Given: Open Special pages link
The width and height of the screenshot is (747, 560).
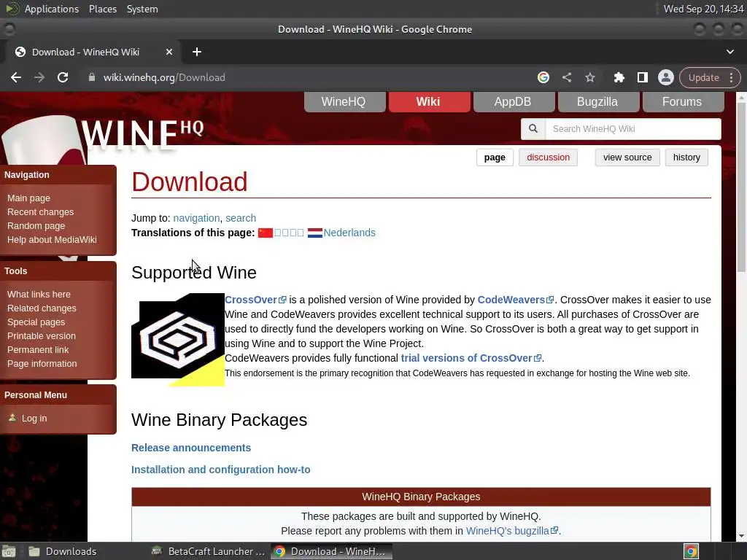Looking at the screenshot, I should point(36,322).
